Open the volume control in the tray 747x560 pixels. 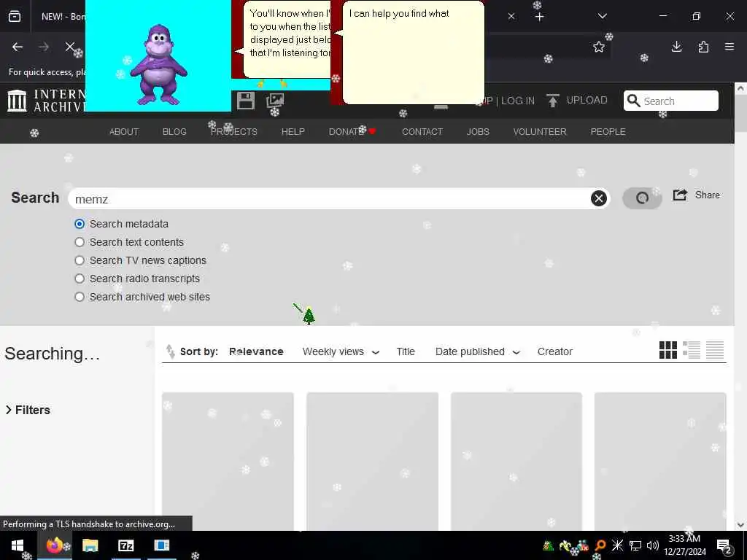[x=652, y=545]
